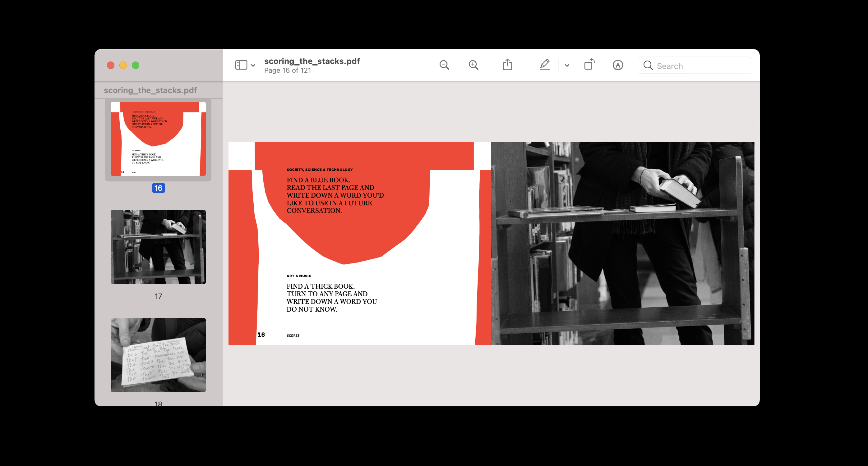Click the Zoom Out magnifier icon

tap(444, 65)
